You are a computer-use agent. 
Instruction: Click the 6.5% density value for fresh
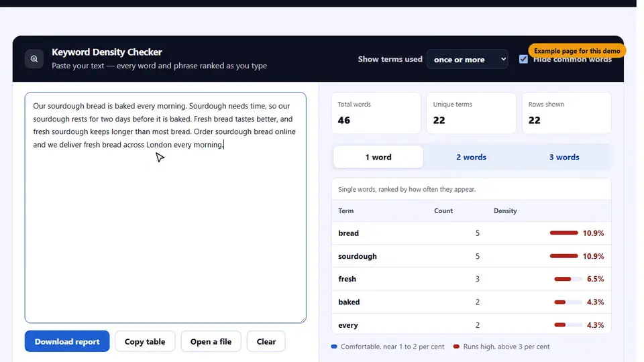click(595, 279)
